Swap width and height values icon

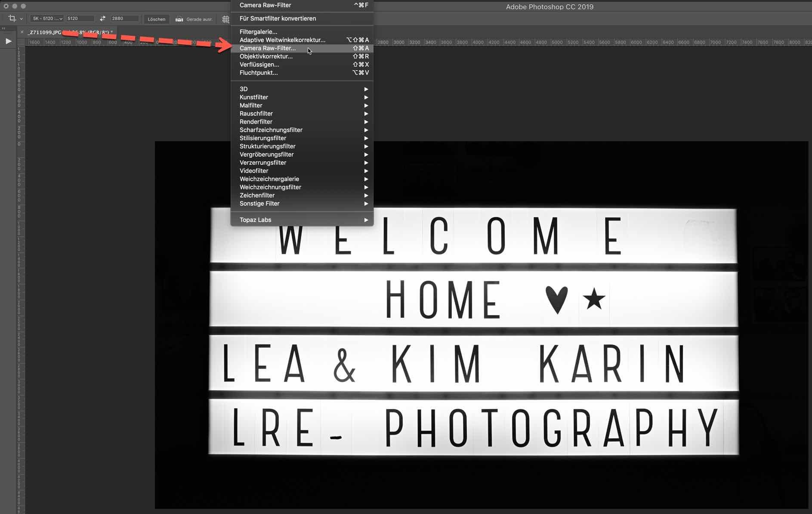pos(102,19)
